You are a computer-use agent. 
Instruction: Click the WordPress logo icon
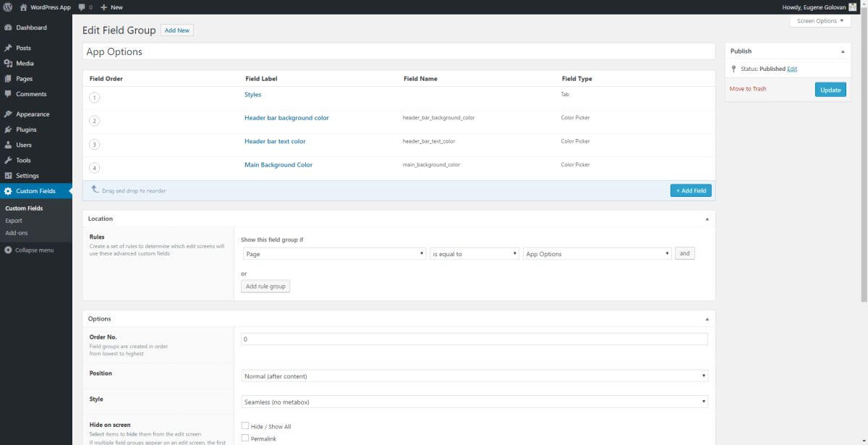click(x=8, y=7)
